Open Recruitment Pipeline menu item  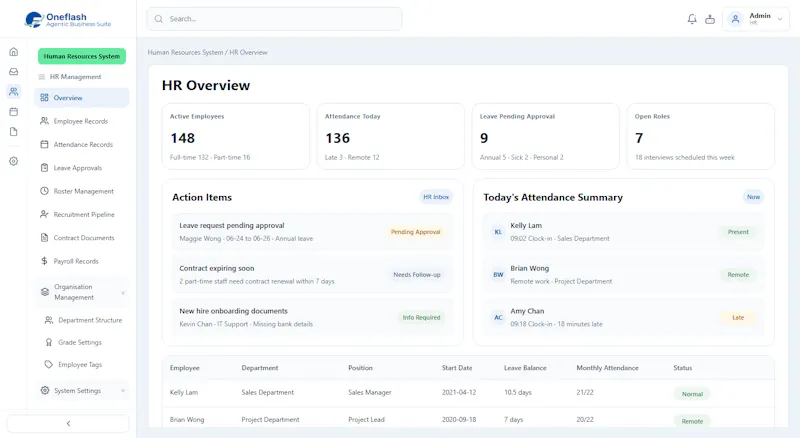[x=82, y=214]
